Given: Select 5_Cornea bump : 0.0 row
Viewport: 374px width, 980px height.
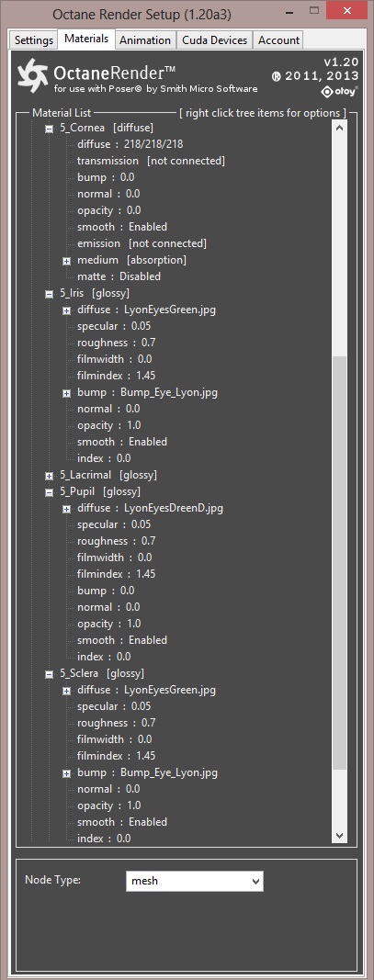Looking at the screenshot, I should [x=105, y=177].
